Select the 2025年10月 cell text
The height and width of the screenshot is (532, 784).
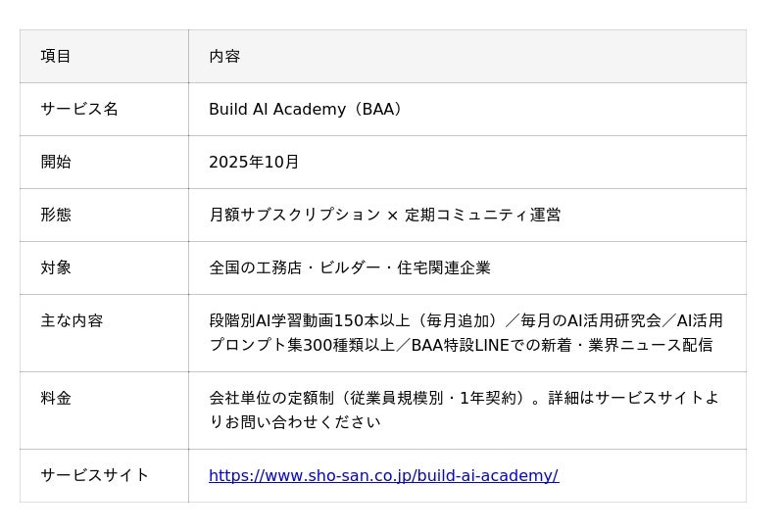(x=254, y=162)
